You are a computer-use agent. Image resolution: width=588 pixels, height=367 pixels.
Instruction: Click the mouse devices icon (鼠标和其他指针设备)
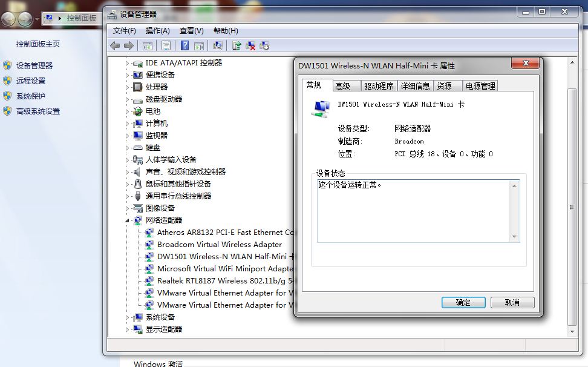138,184
